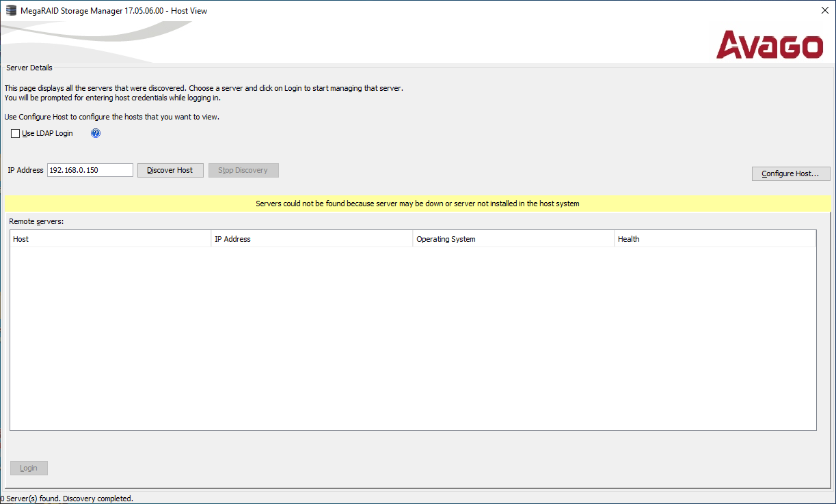This screenshot has width=836, height=504.
Task: Click the Avago logo
Action: coord(770,45)
